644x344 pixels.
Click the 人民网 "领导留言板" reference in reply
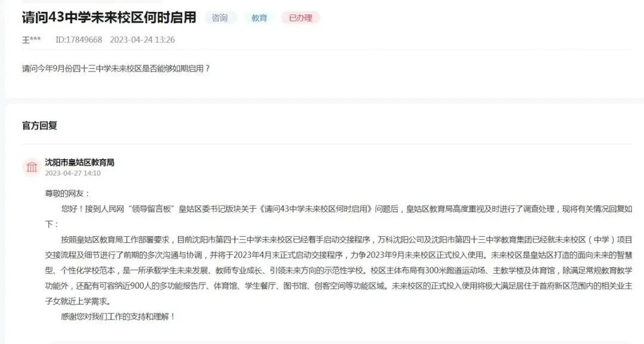tap(135, 209)
